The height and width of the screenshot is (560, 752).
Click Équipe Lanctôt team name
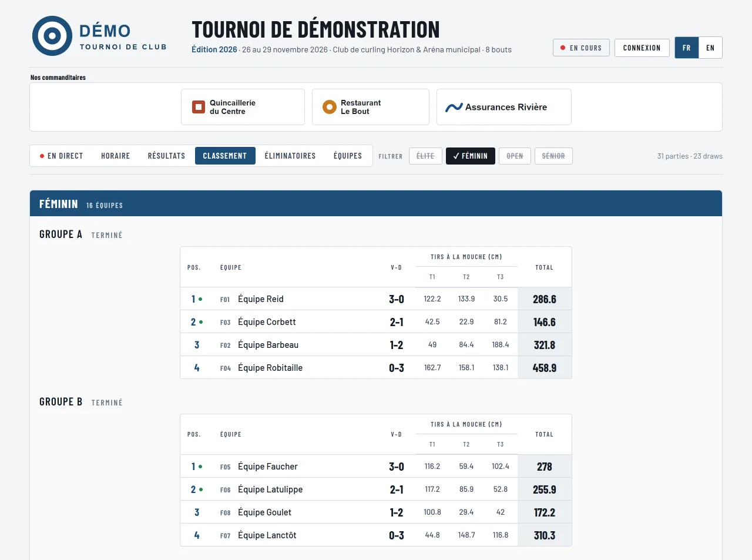click(x=267, y=535)
